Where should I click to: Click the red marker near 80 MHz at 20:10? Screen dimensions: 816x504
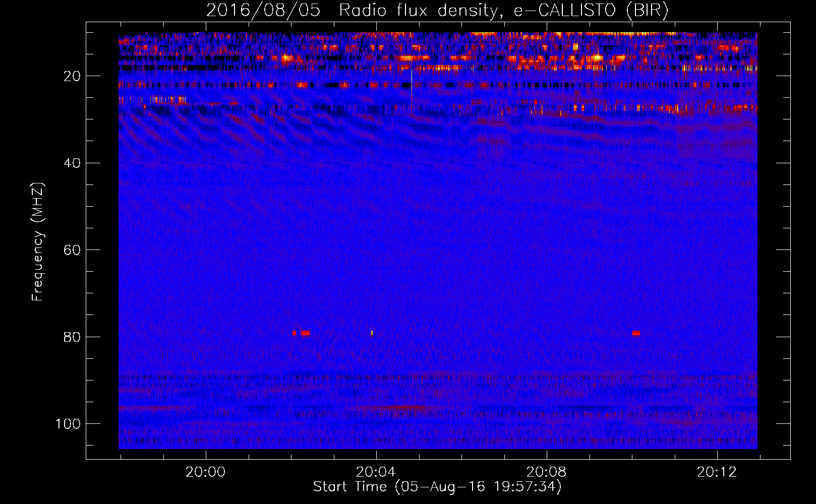(636, 333)
